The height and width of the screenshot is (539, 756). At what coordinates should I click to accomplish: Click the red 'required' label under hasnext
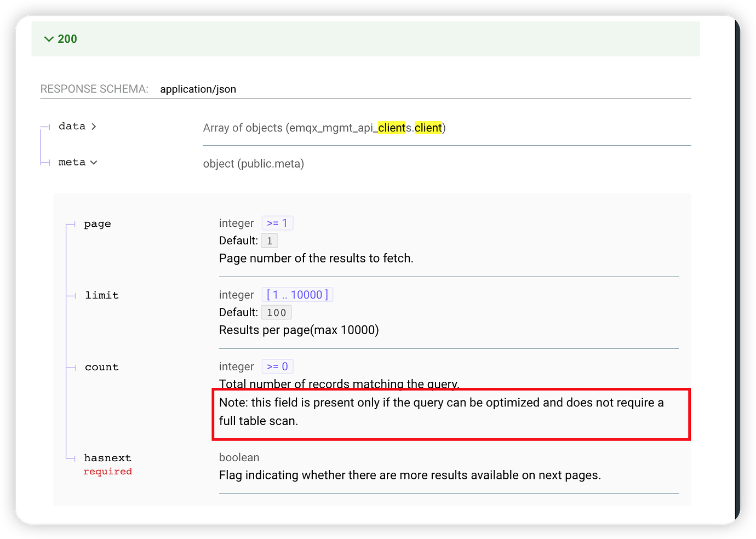click(107, 472)
